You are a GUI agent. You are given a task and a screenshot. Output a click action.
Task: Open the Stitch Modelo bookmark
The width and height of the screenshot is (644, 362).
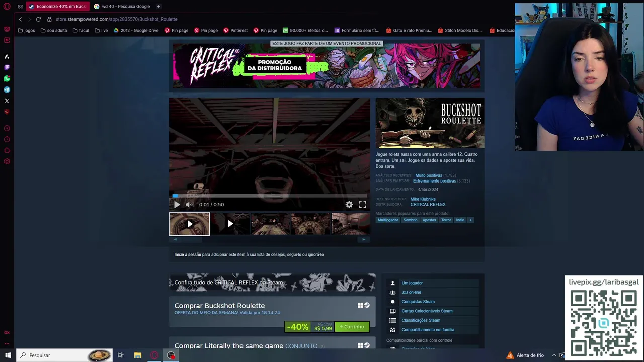(x=460, y=30)
